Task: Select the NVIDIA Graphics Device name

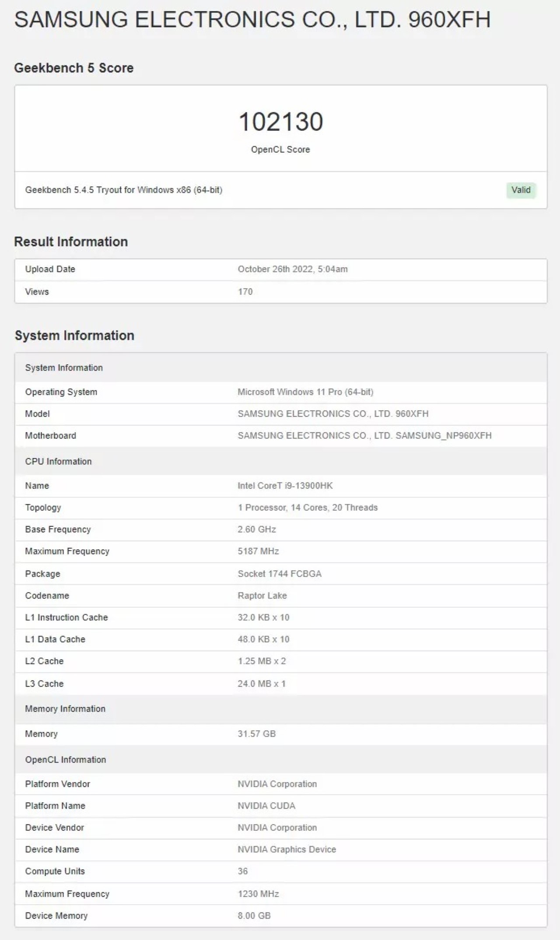Action: [287, 849]
